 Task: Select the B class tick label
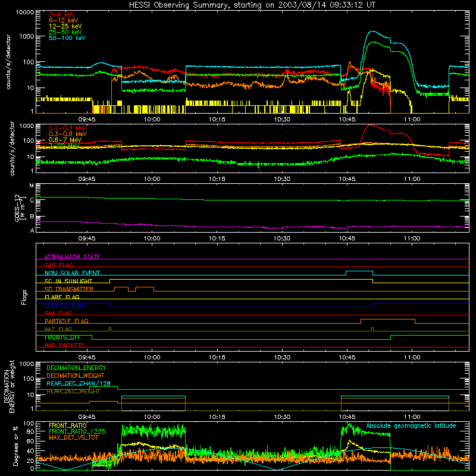coord(32,217)
